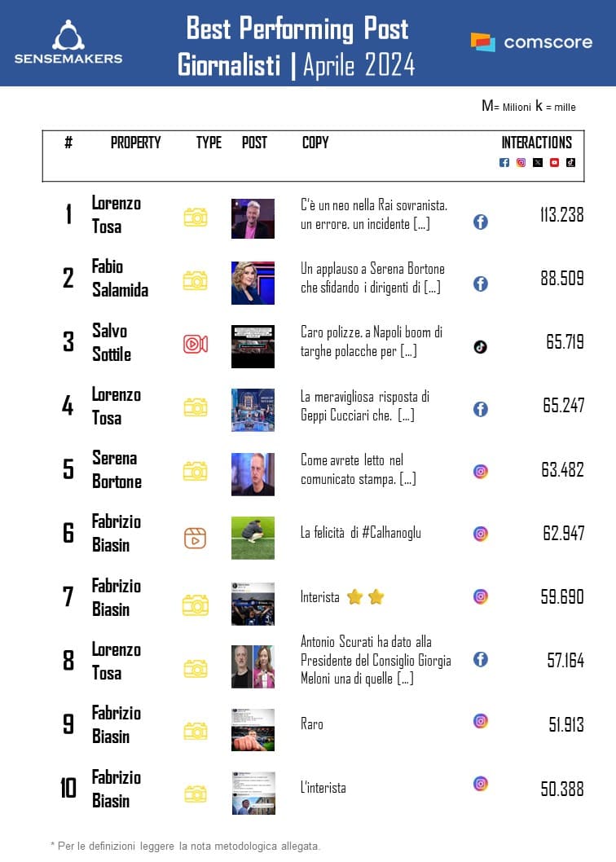The width and height of the screenshot is (616, 862).
Task: Click the PROPERTY column header
Action: [136, 143]
